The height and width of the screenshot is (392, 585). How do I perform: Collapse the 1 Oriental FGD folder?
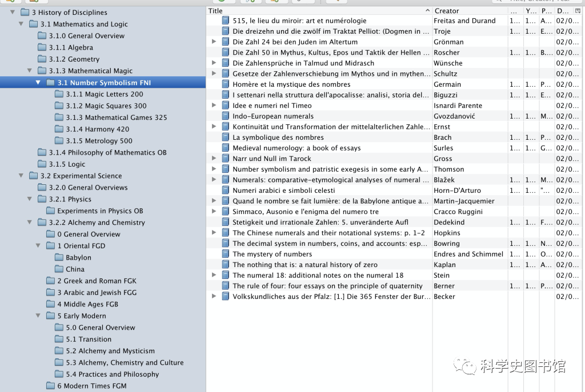38,245
